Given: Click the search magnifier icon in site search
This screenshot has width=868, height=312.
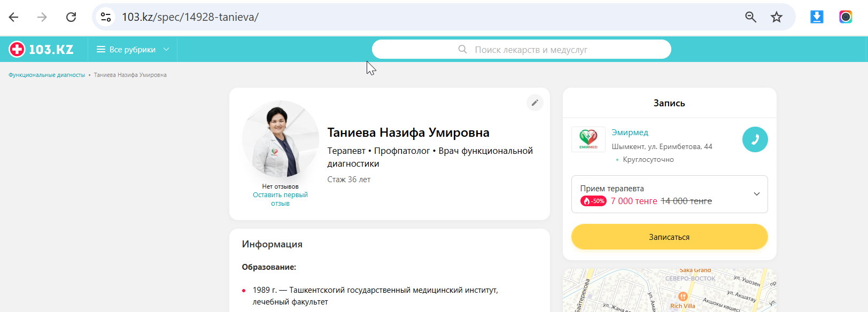Looking at the screenshot, I should [x=463, y=49].
